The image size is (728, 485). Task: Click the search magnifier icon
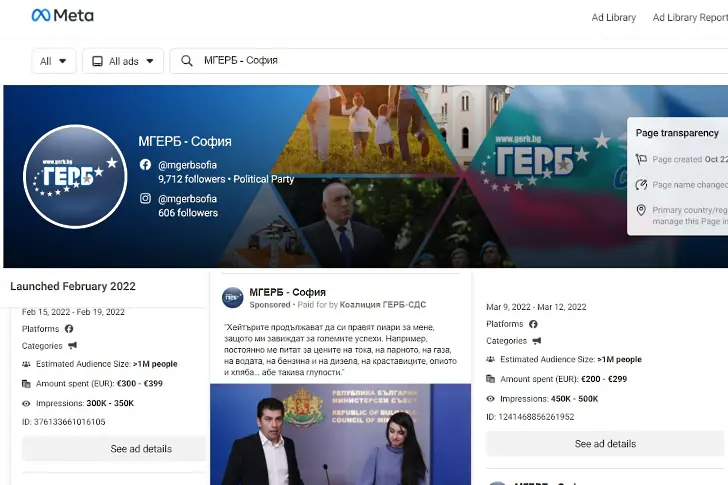187,61
